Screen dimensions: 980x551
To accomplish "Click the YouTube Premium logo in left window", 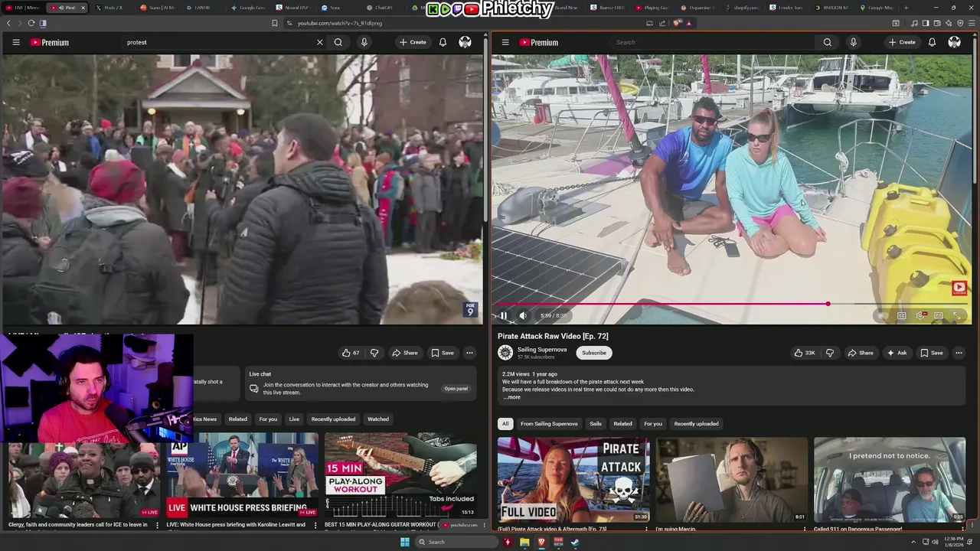I will point(50,42).
